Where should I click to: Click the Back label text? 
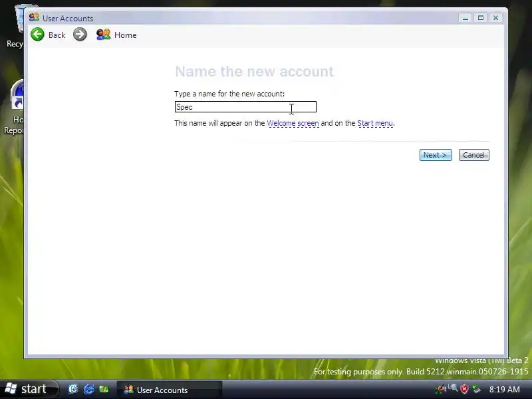[57, 35]
